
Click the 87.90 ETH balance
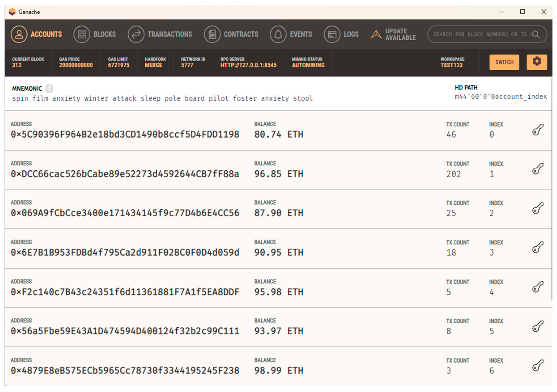[x=279, y=213]
